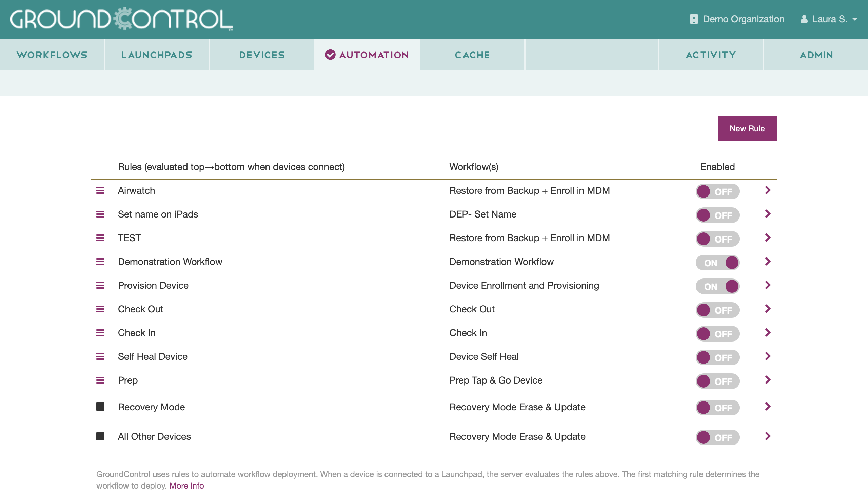The width and height of the screenshot is (868, 496).
Task: Open the Laura S. user dropdown
Action: click(x=829, y=19)
